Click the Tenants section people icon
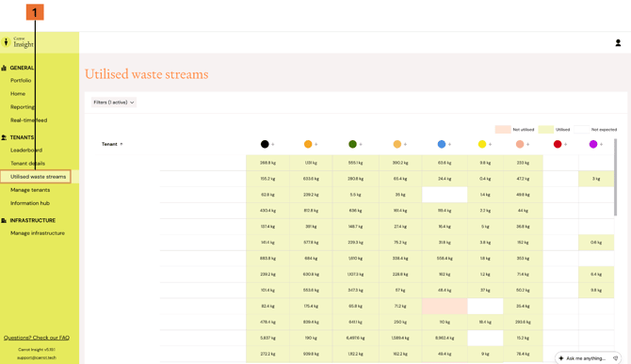Image resolution: width=631 pixels, height=364 pixels. pyautogui.click(x=4, y=137)
